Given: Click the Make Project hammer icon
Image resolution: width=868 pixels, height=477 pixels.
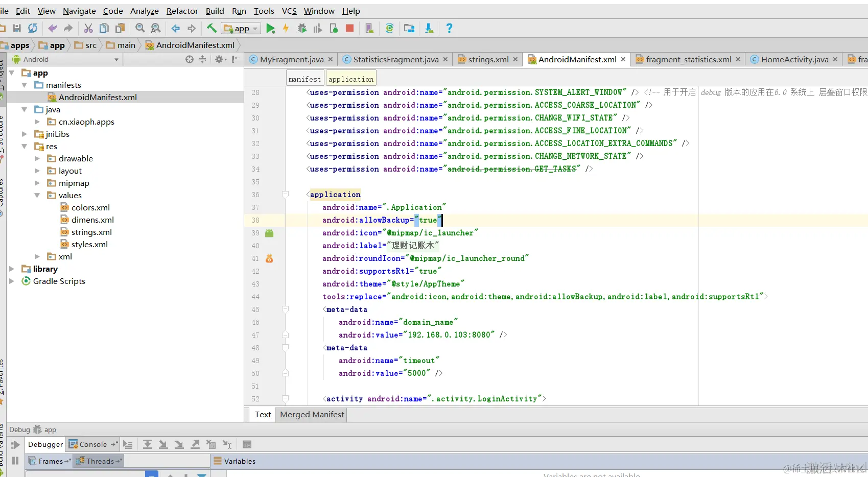Looking at the screenshot, I should click(211, 28).
